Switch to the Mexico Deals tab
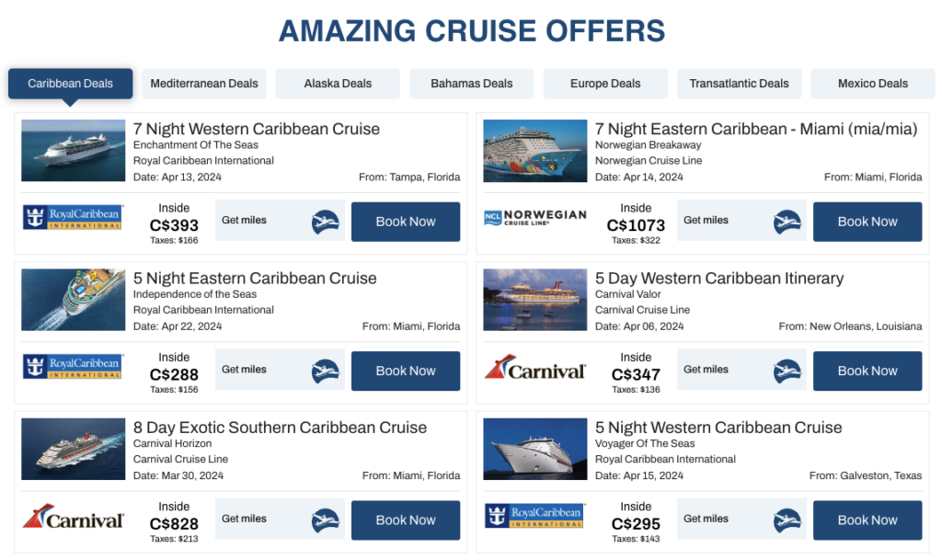This screenshot has width=942, height=560. coord(872,83)
